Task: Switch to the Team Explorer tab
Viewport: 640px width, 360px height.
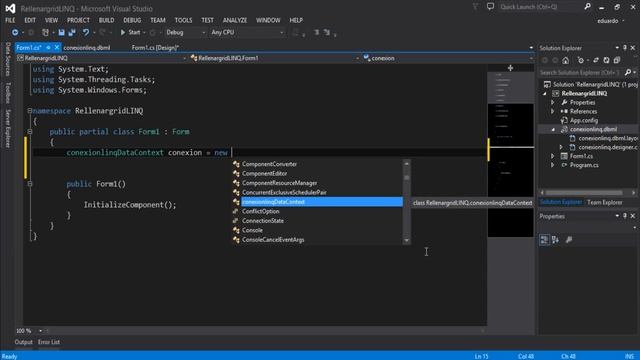Action: click(x=604, y=202)
